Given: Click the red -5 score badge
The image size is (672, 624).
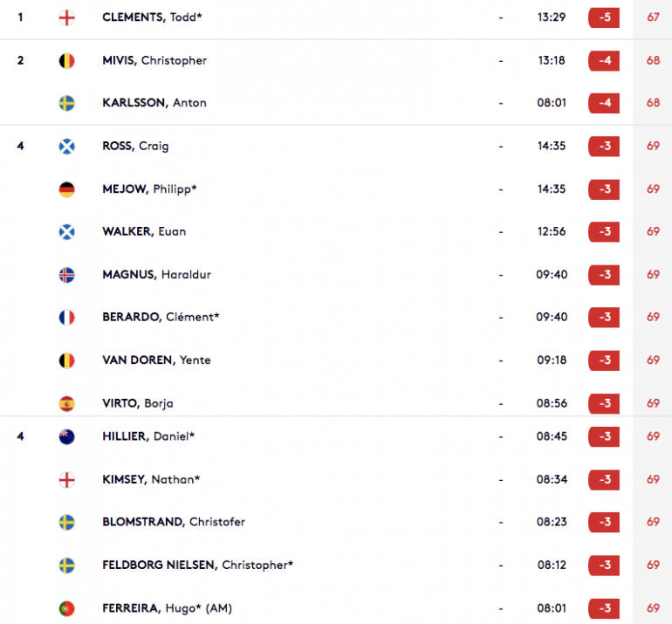Looking at the screenshot, I should [x=604, y=17].
